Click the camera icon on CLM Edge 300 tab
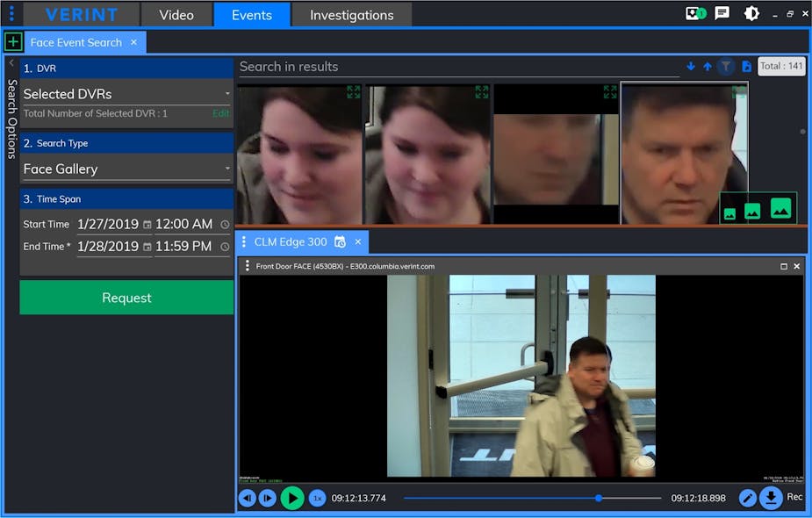This screenshot has width=812, height=518. pyautogui.click(x=341, y=242)
